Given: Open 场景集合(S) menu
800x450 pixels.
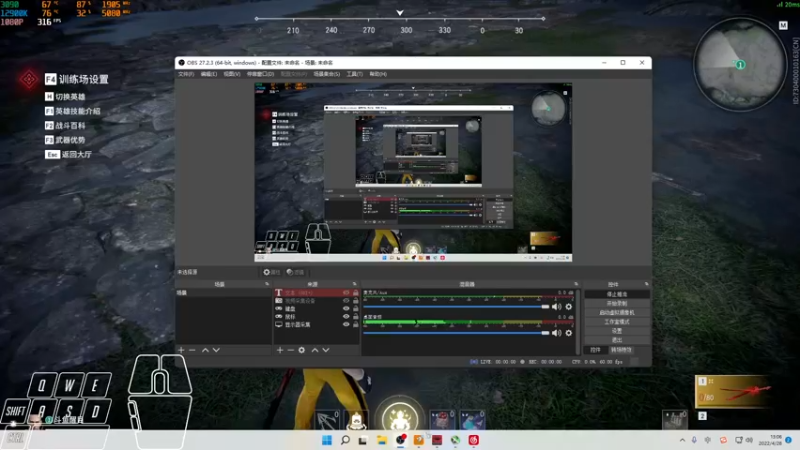Looking at the screenshot, I should coord(327,74).
